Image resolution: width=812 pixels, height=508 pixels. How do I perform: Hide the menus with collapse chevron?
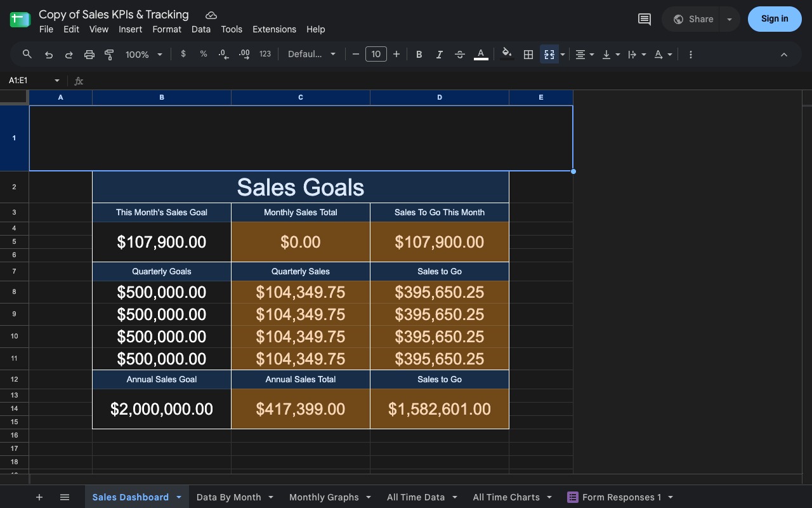(x=784, y=55)
